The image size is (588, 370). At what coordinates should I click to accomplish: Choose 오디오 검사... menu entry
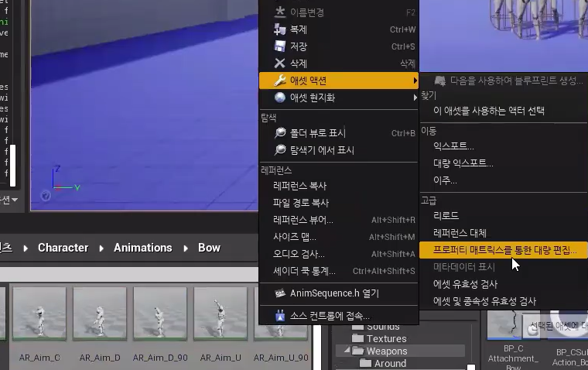coord(339,254)
